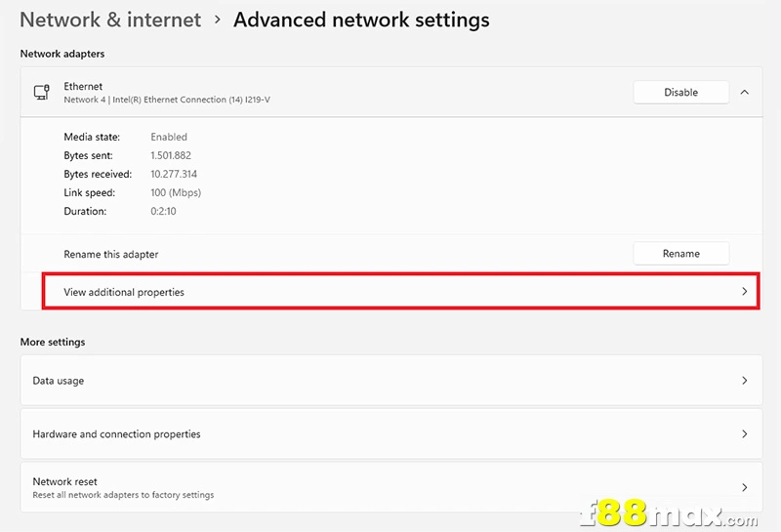Click the Advanced network settings heading
This screenshot has height=532, width=781.
pyautogui.click(x=361, y=20)
